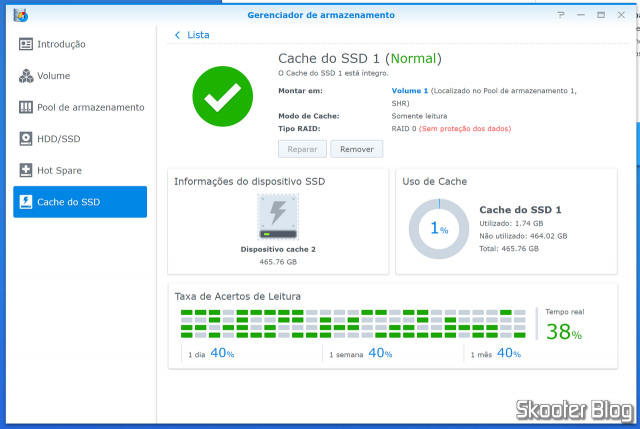Image resolution: width=640 pixels, height=429 pixels.
Task: Click the Reparar button
Action: (302, 149)
